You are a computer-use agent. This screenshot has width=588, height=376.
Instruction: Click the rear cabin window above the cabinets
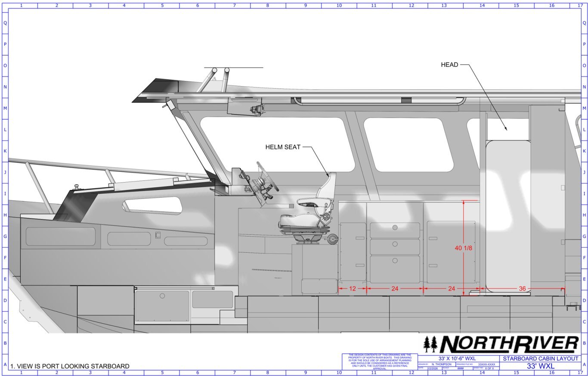click(409, 144)
